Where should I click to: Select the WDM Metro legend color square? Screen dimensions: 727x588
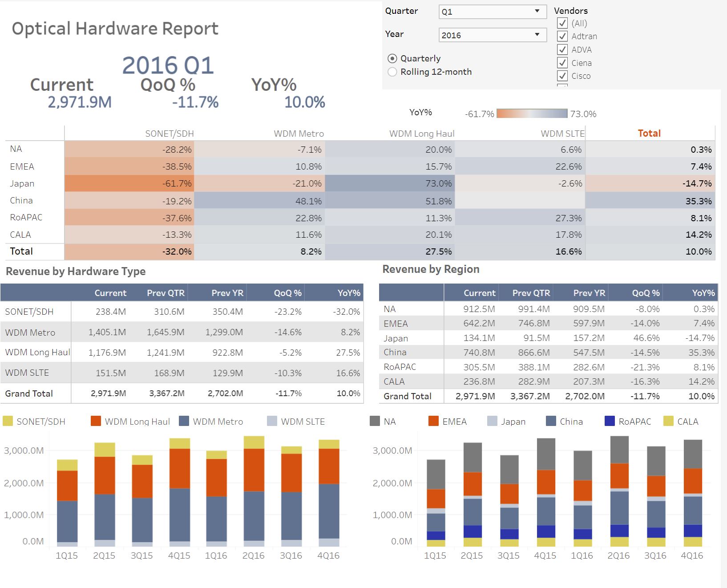(x=184, y=421)
